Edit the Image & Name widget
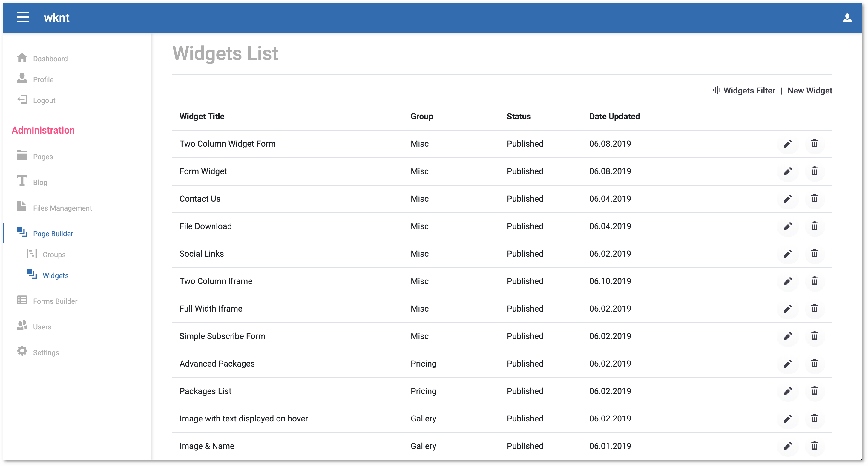The height and width of the screenshot is (466, 868). tap(787, 447)
